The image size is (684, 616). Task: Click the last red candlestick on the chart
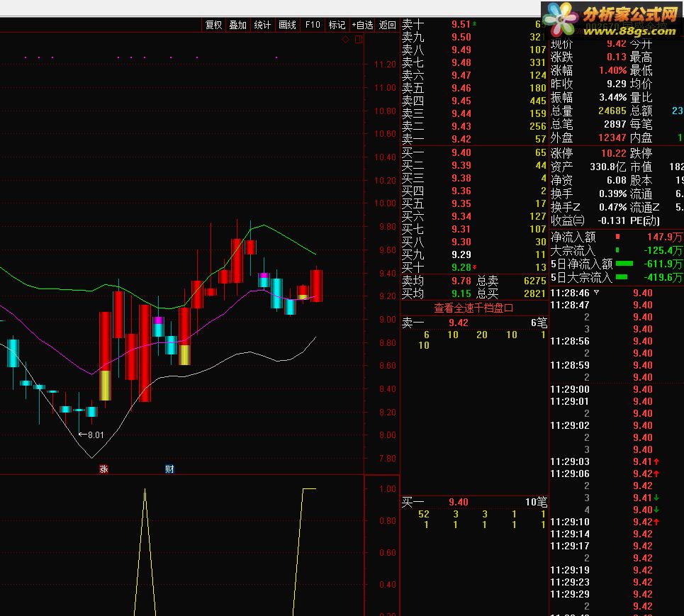(316, 286)
